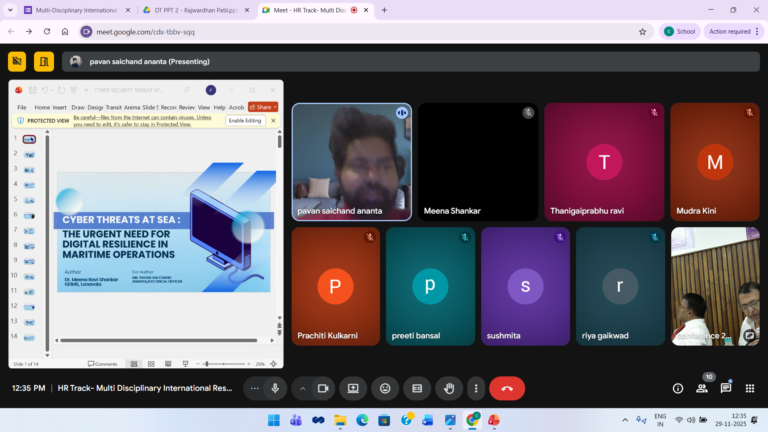Open the ENG IN language switcher
The width and height of the screenshot is (768, 432).
[660, 420]
